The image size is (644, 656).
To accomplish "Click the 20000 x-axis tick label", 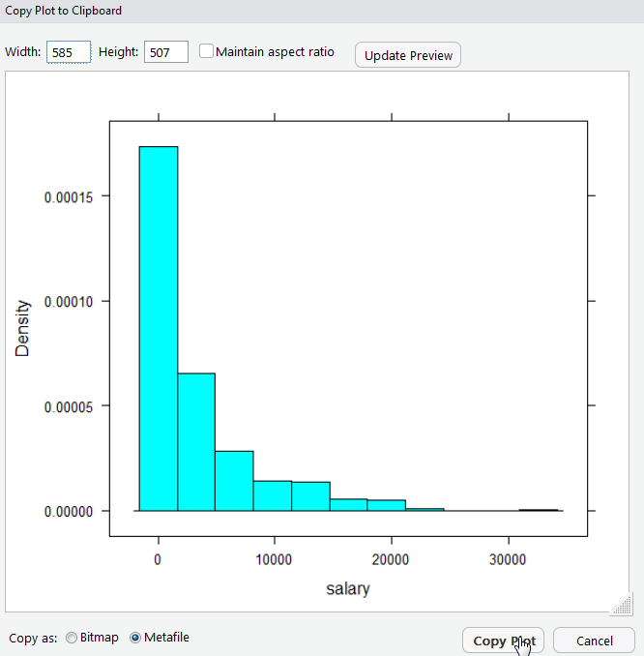I will [x=391, y=560].
